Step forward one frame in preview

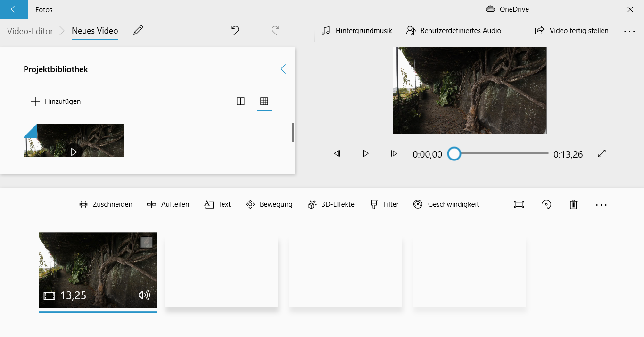[x=394, y=153]
